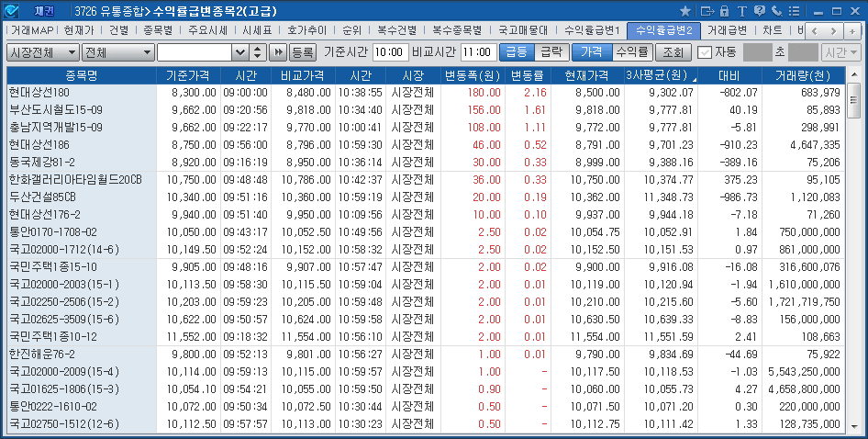Click the 등록 register button

point(303,52)
